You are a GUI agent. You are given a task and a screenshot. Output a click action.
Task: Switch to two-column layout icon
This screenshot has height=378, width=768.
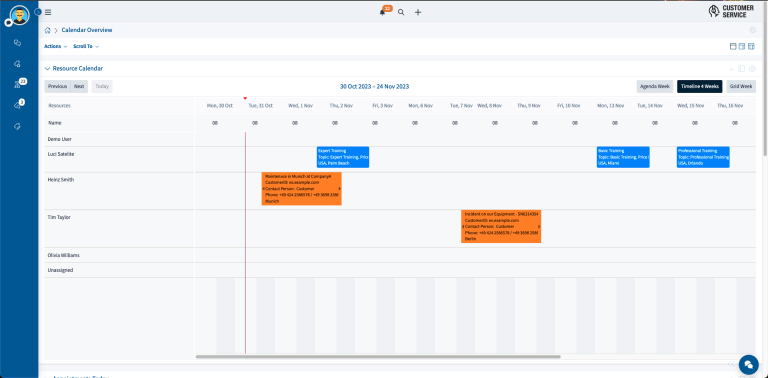pyautogui.click(x=742, y=47)
